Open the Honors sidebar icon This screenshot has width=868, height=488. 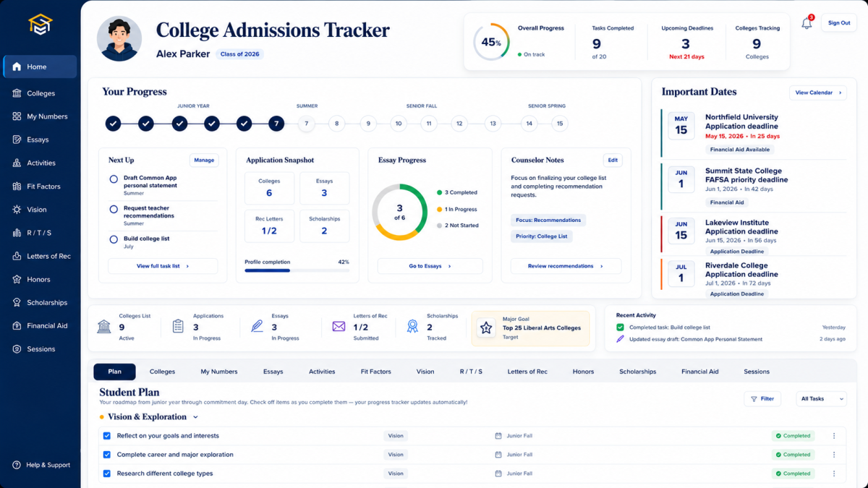click(17, 279)
